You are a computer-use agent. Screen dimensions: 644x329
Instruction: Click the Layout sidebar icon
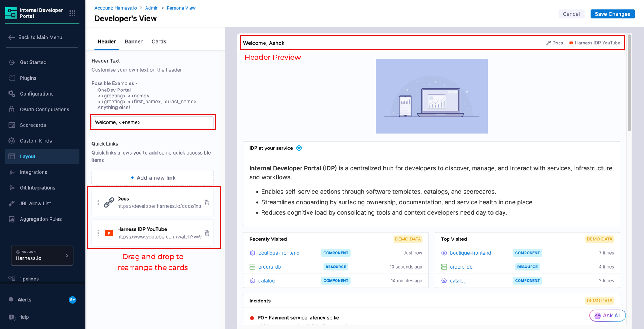(12, 156)
